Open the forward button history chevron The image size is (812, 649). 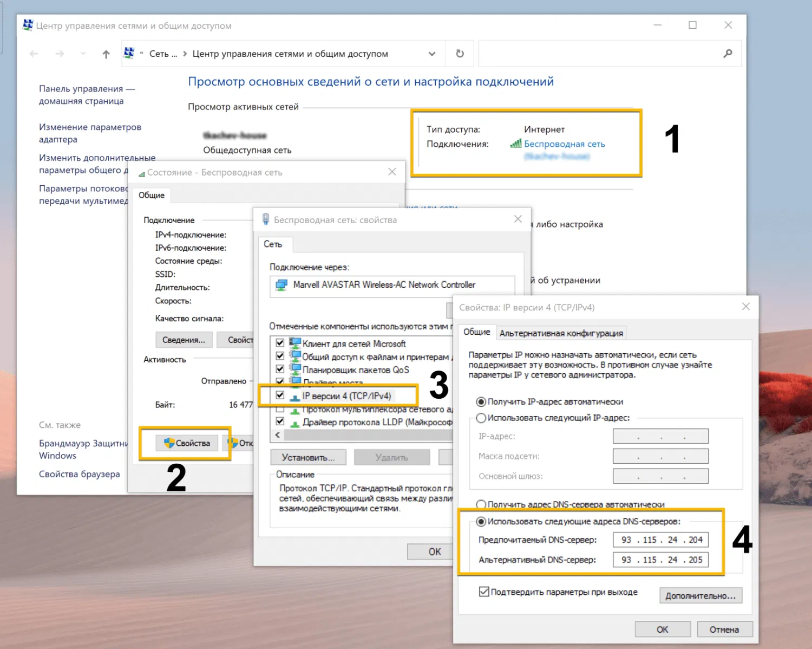(x=82, y=54)
